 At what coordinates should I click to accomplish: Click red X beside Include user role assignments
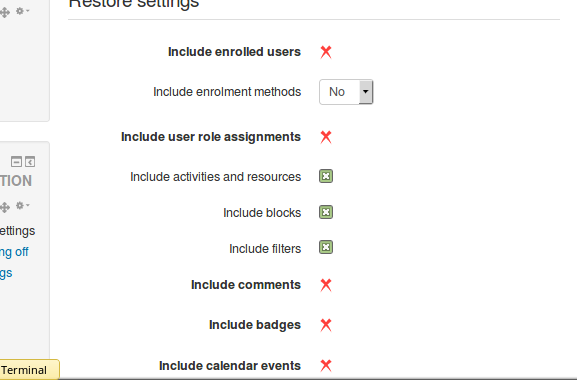click(x=326, y=137)
